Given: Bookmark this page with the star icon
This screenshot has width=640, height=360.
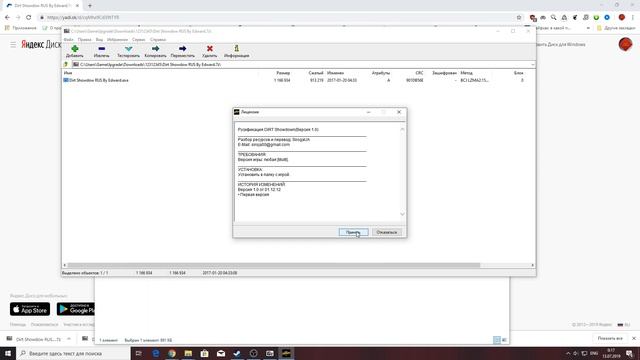Looking at the screenshot, I should coord(519,18).
